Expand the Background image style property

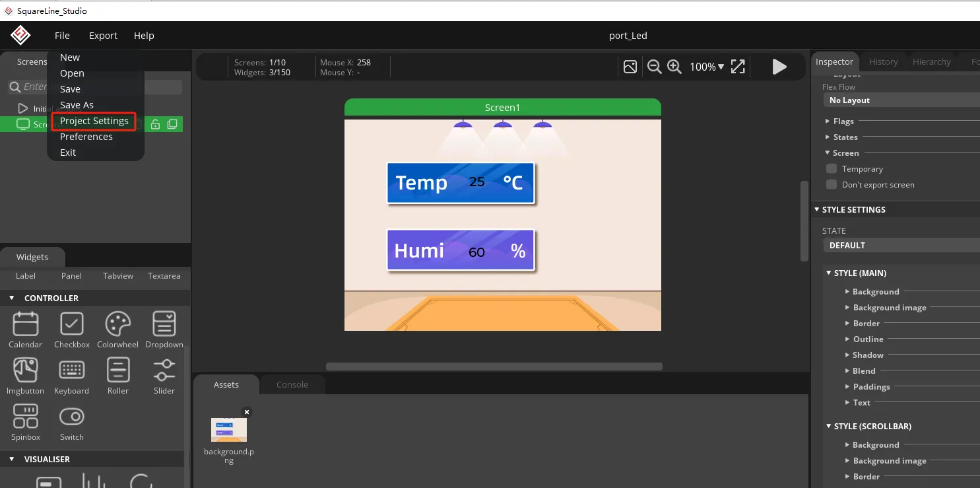click(889, 308)
